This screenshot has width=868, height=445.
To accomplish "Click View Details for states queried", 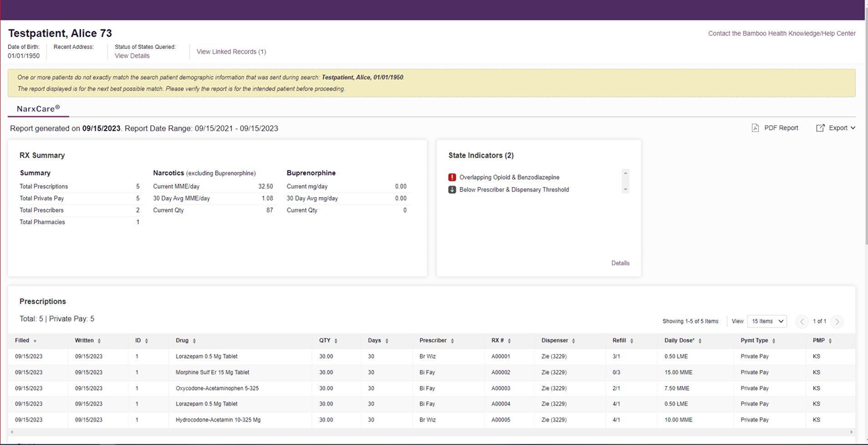I will click(132, 56).
